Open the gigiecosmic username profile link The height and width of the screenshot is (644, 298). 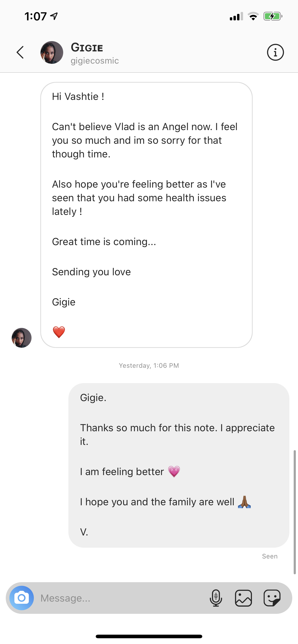(95, 61)
